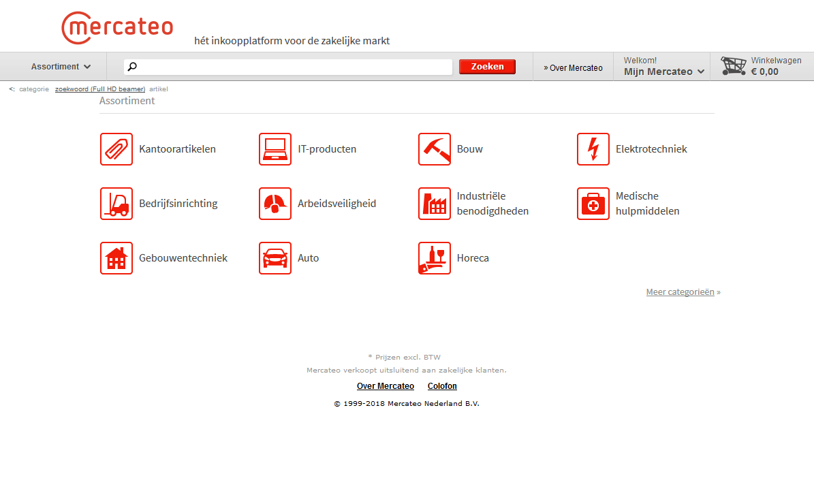
Task: Click the Bedrijfsinrichting category label
Action: [178, 204]
